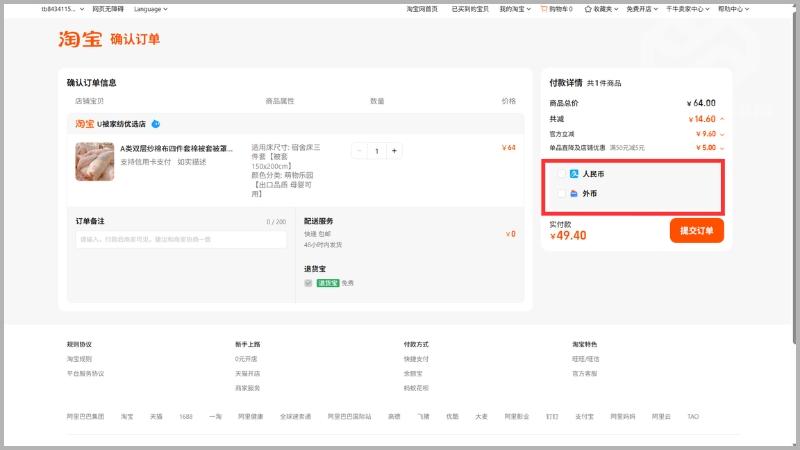Select the 人民币 payment option
800x450 pixels.
(x=560, y=174)
